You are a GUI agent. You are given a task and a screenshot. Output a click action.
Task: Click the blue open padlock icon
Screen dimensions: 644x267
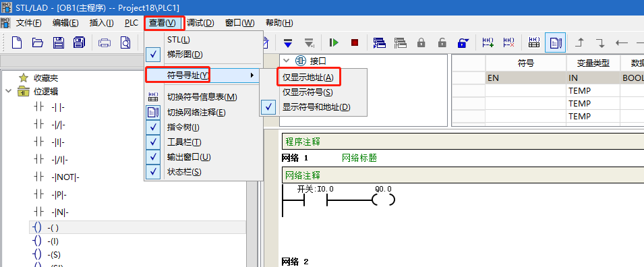(463, 42)
